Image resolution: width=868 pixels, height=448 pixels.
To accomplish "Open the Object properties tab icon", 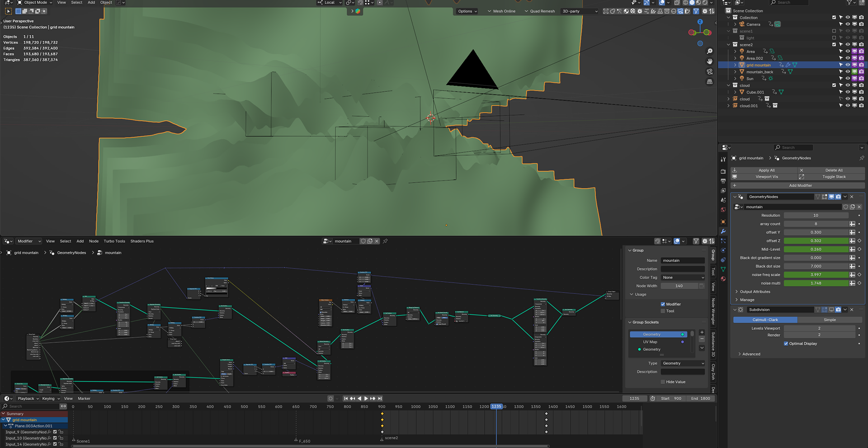I will click(723, 222).
